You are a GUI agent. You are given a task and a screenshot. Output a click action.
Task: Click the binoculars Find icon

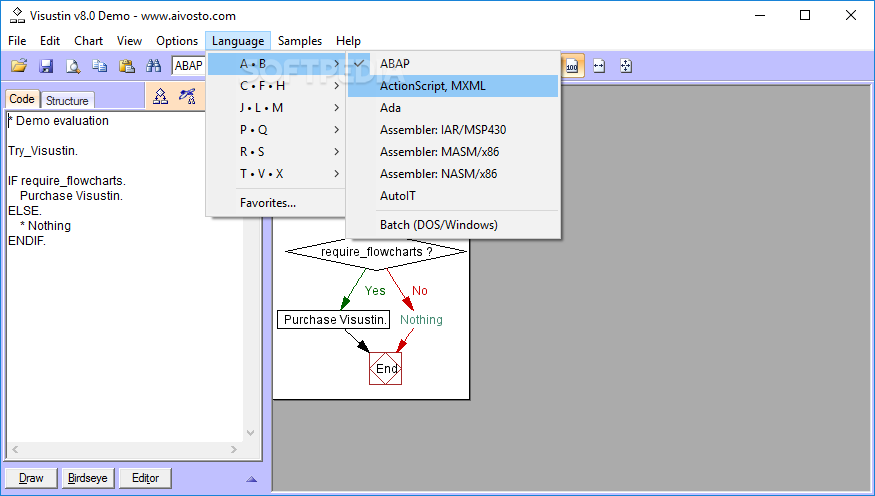pos(153,66)
